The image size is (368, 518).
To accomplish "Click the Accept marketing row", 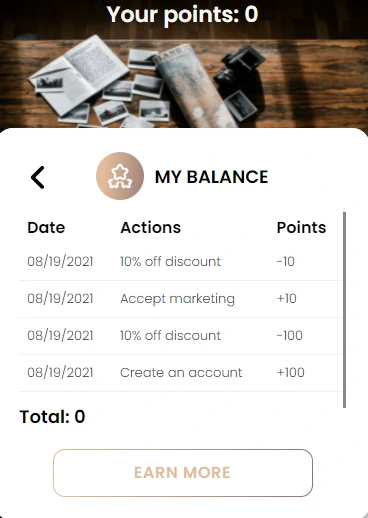I will [181, 299].
